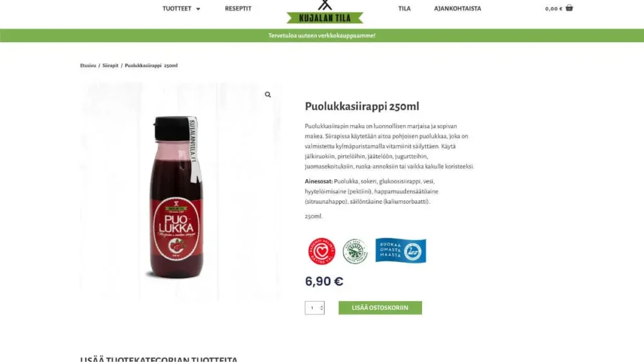
Task: Open the Tuotteet menu
Action: (177, 8)
